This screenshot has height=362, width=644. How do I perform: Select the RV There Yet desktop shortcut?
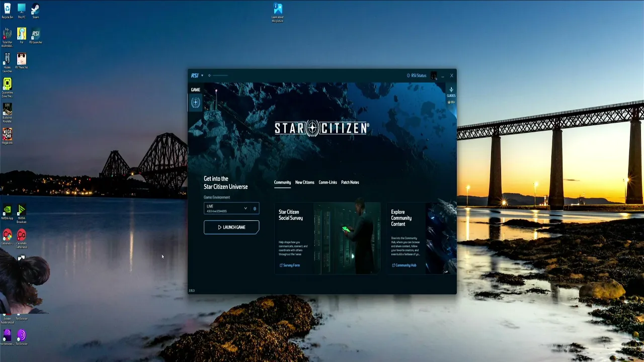point(22,61)
